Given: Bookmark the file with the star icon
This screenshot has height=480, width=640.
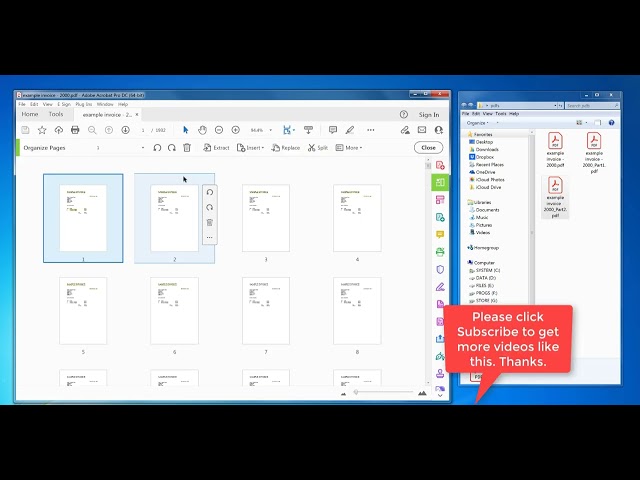Looking at the screenshot, I should point(42,130).
